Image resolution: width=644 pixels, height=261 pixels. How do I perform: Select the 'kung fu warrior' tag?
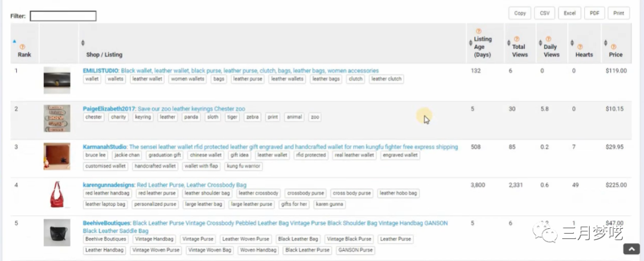click(x=243, y=166)
